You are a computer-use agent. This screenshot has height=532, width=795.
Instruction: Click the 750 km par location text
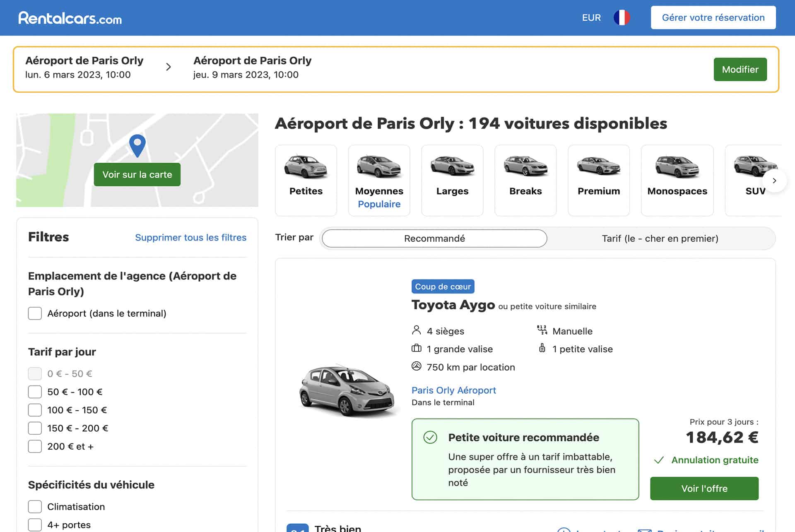pos(471,367)
